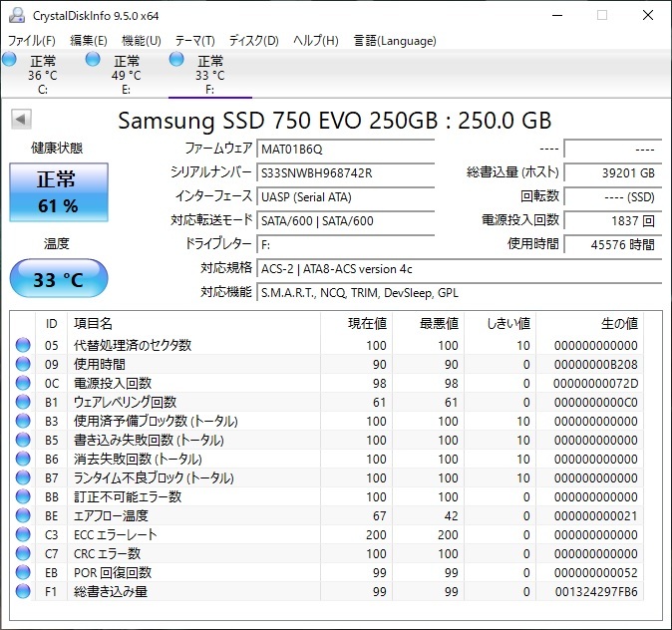
Task: Click serial number field S33SNWBH968742R
Action: pyautogui.click(x=345, y=173)
